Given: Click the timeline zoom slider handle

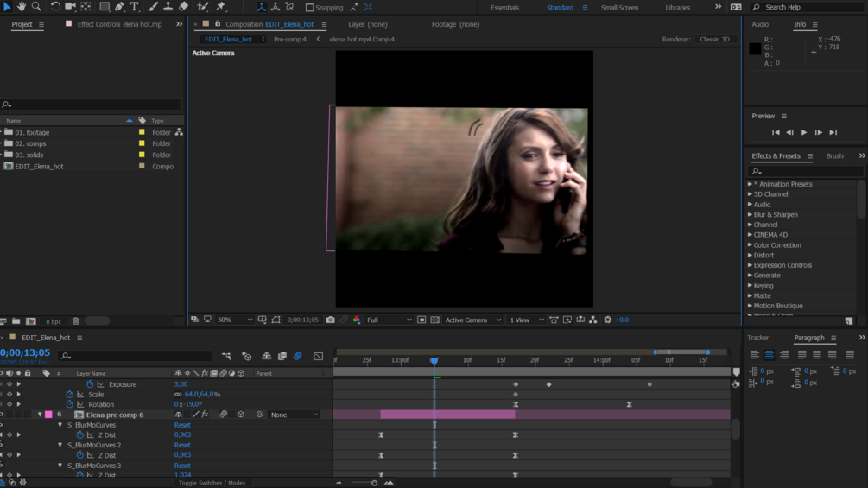Looking at the screenshot, I should [x=374, y=483].
